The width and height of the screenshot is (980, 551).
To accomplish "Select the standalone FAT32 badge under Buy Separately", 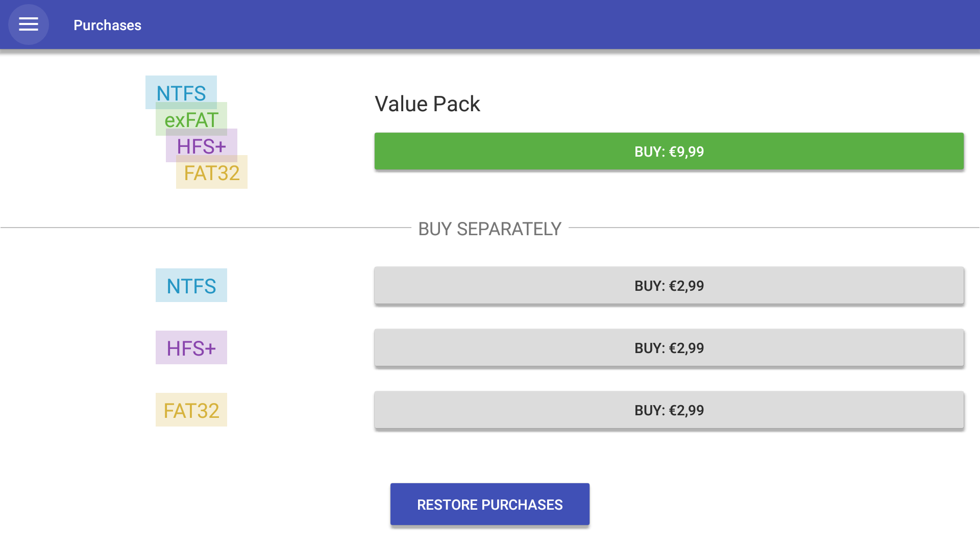I will [191, 410].
